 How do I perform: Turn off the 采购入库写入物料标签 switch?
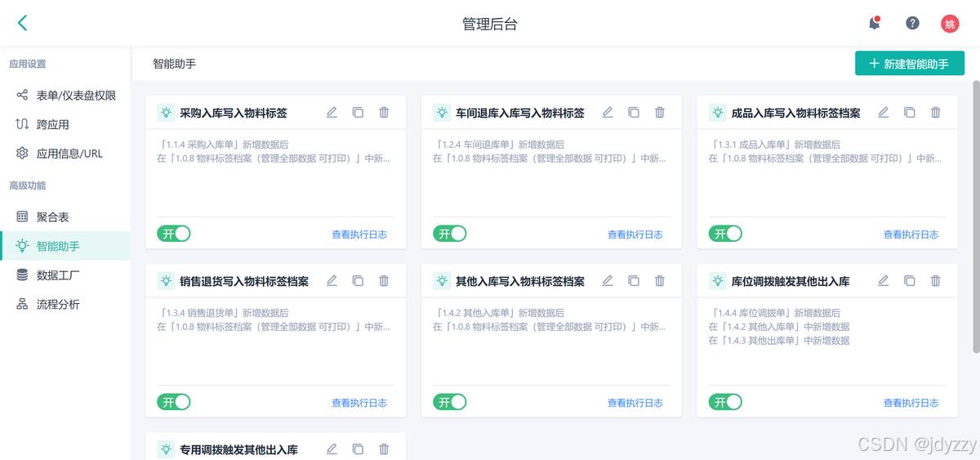174,234
